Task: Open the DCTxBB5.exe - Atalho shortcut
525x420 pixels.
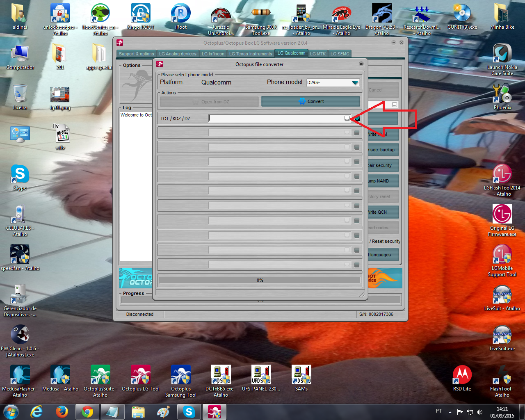Action: pyautogui.click(x=221, y=381)
